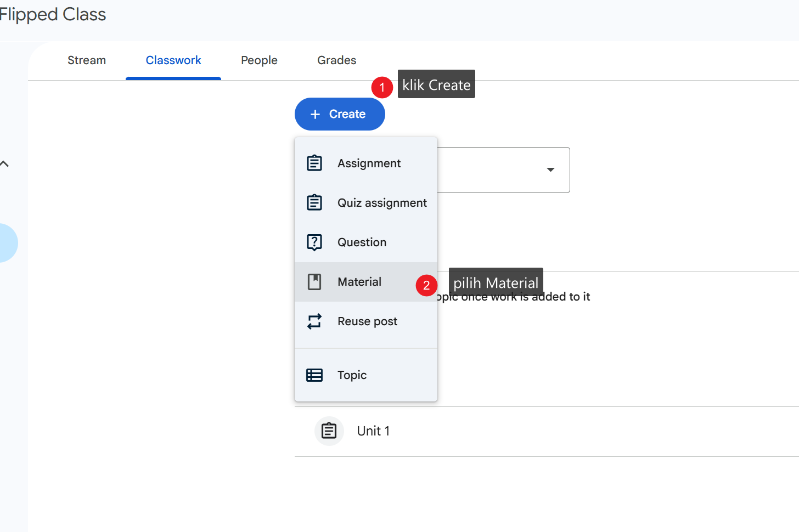The height and width of the screenshot is (532, 799).
Task: Open the topic filter combo box
Action: coord(503,170)
